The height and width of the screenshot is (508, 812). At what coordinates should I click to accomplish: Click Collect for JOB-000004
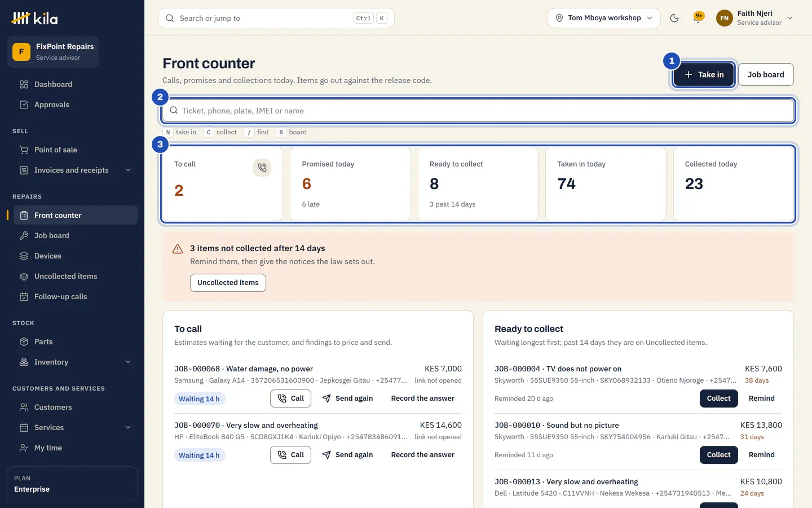pyautogui.click(x=718, y=398)
